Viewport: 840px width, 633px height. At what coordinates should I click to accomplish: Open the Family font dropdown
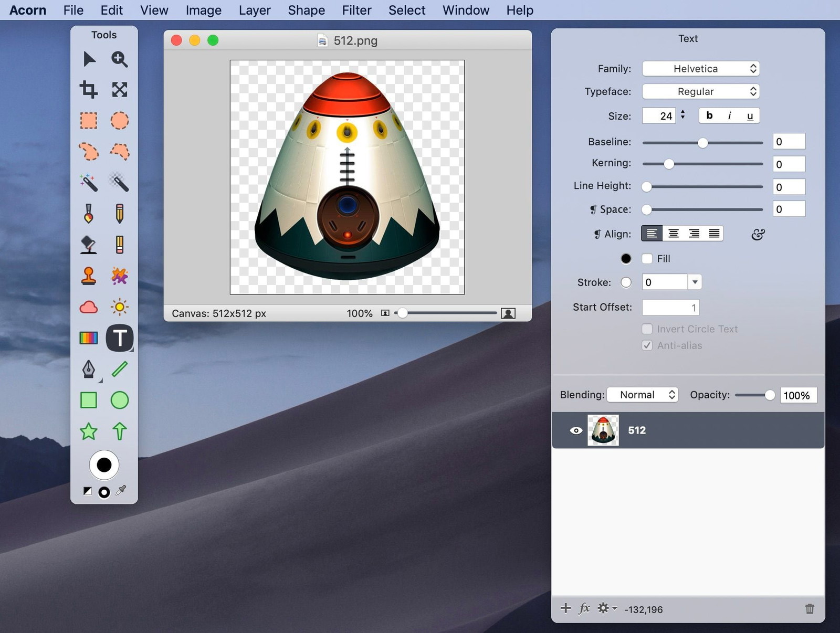[x=700, y=69]
